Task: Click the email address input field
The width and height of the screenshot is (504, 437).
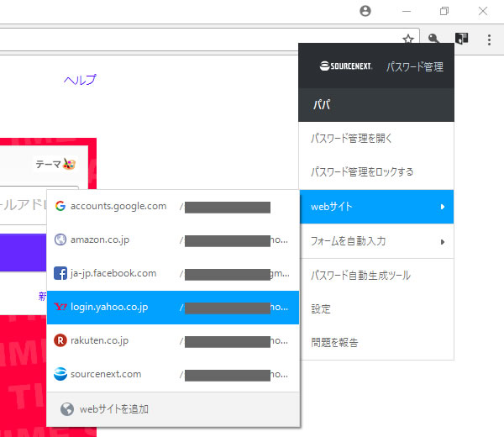Action: pos(24,205)
